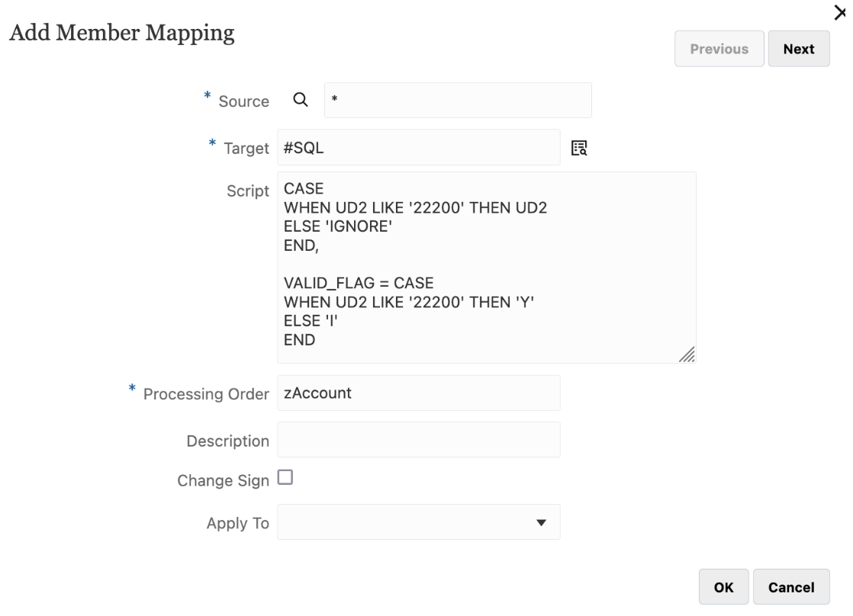
Task: Click the Source search magnifier icon
Action: 301,101
